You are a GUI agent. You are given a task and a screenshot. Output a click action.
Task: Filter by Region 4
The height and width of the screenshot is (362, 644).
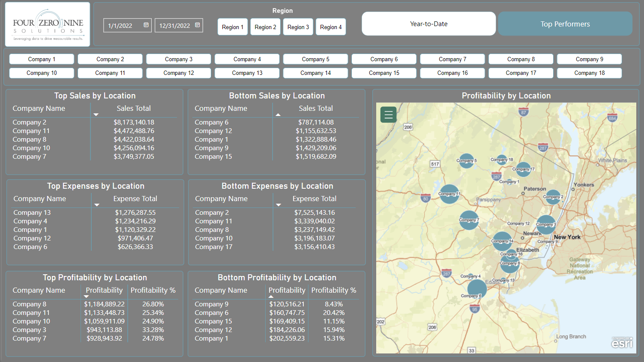(x=331, y=27)
